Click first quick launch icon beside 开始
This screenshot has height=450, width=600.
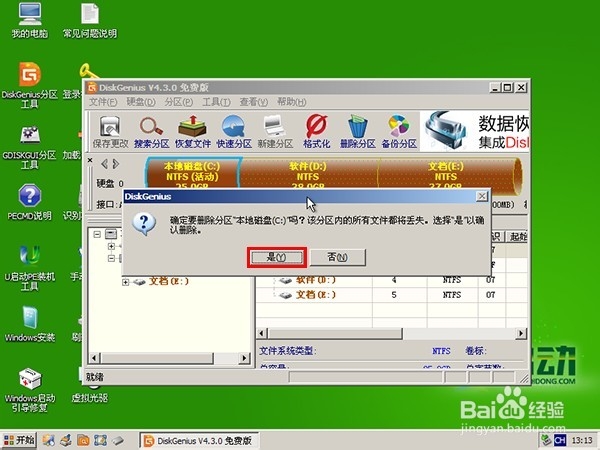(49, 440)
